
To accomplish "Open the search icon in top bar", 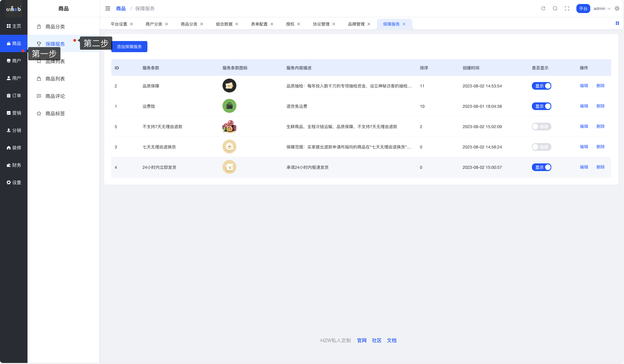I will [x=555, y=8].
